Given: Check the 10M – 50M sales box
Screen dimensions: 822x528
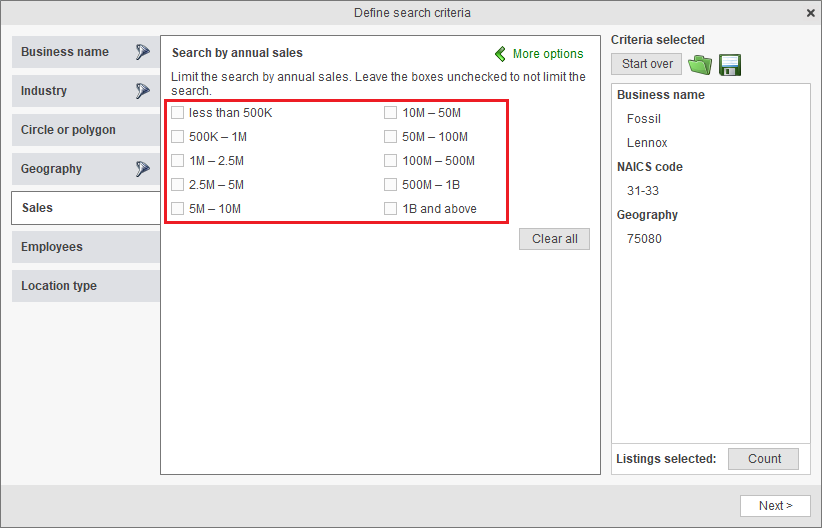Looking at the screenshot, I should [391, 113].
